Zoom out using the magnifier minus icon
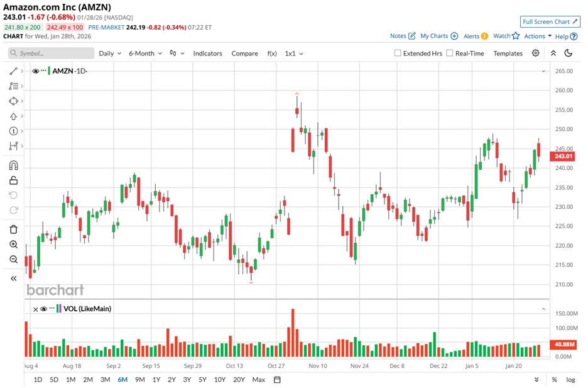 13,259
